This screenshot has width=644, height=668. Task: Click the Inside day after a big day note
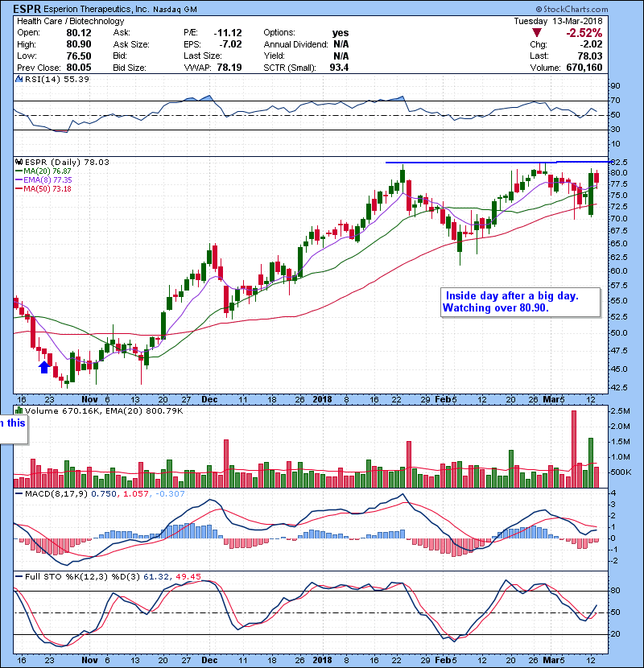[520, 302]
